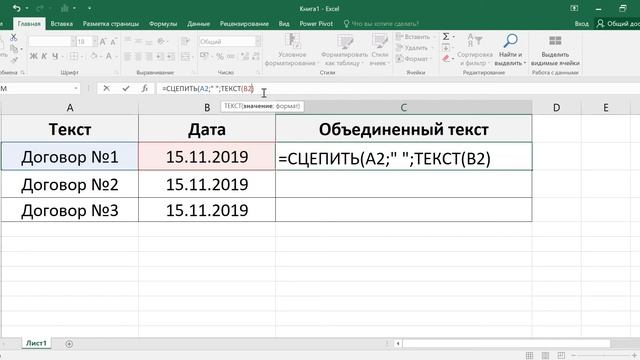Click Выделить видимые ячейки button

coord(555,51)
